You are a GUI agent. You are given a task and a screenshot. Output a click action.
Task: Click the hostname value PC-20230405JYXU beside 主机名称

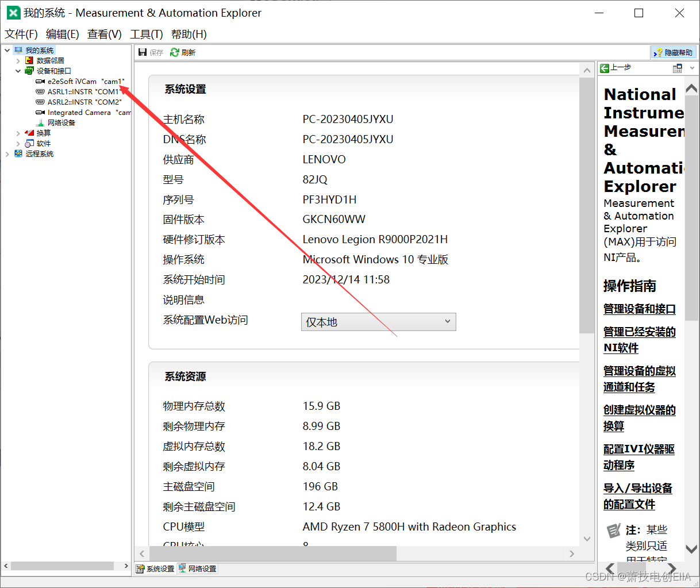coord(348,120)
